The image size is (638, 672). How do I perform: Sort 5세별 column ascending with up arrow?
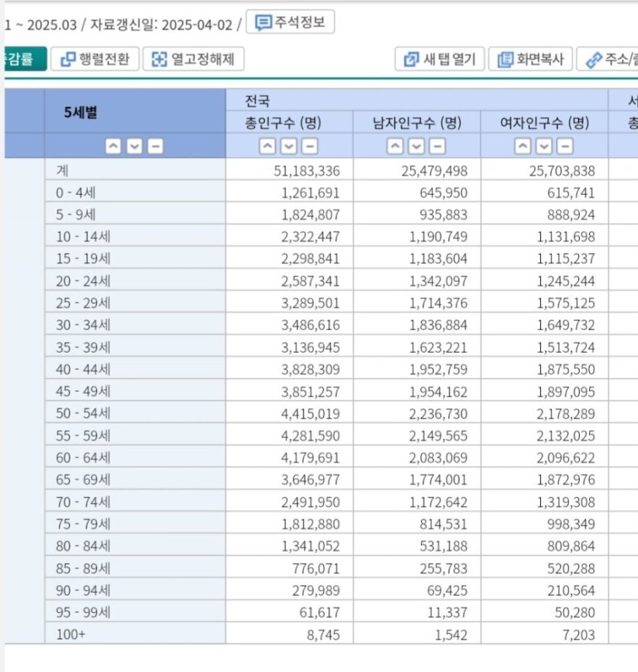[113, 147]
